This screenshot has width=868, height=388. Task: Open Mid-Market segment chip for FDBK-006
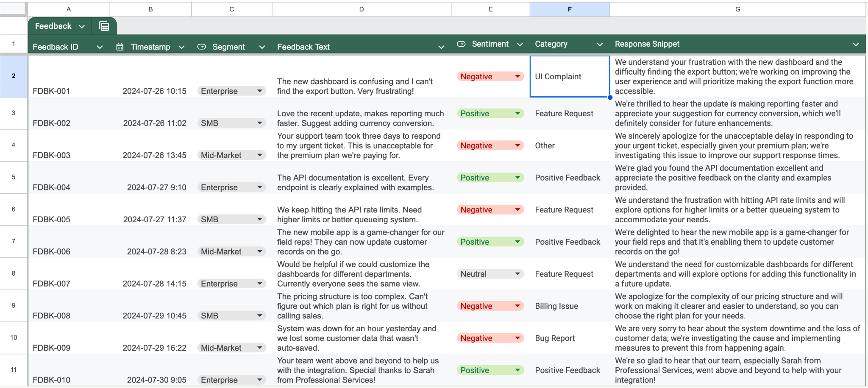(x=231, y=252)
